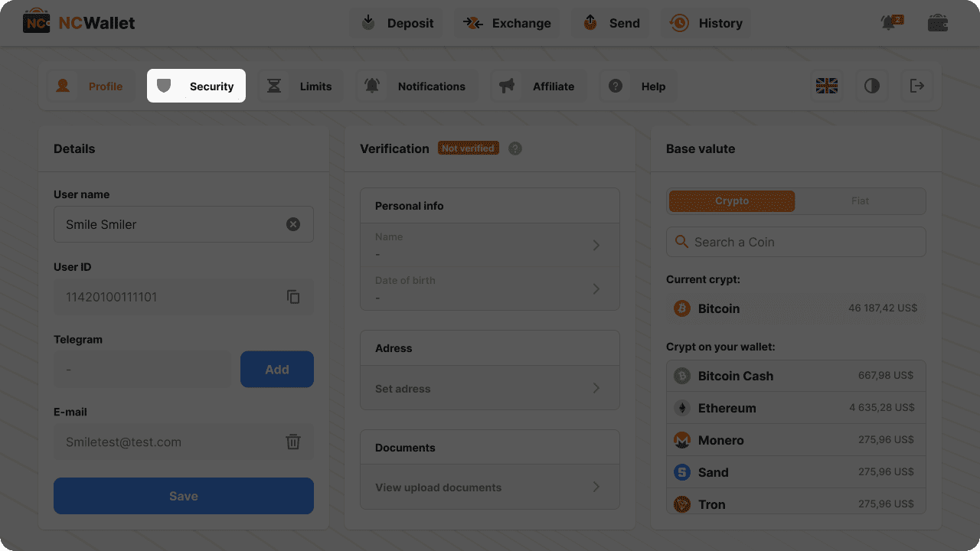
Task: Clear the User name field
Action: [293, 224]
